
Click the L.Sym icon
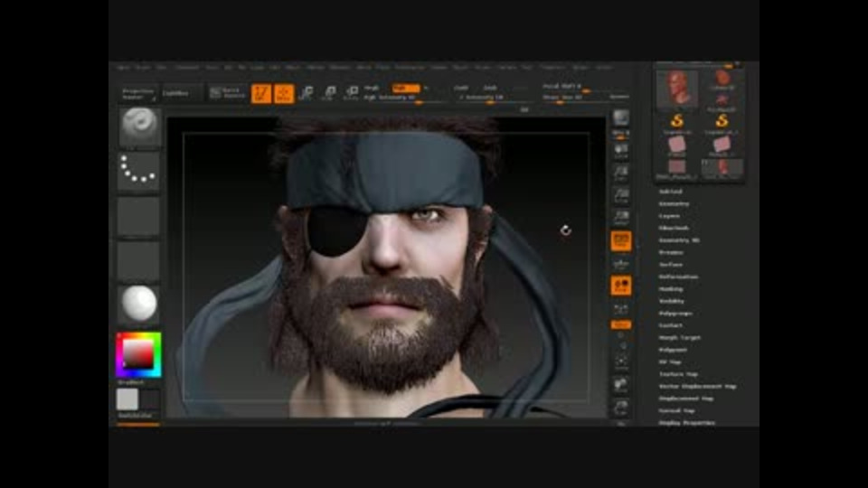[x=621, y=309]
